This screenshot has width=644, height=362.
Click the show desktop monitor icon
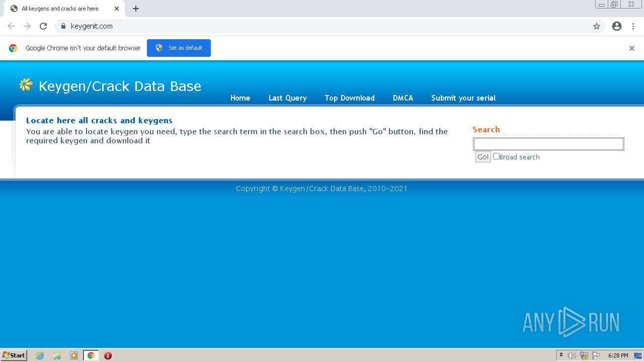[x=638, y=355]
